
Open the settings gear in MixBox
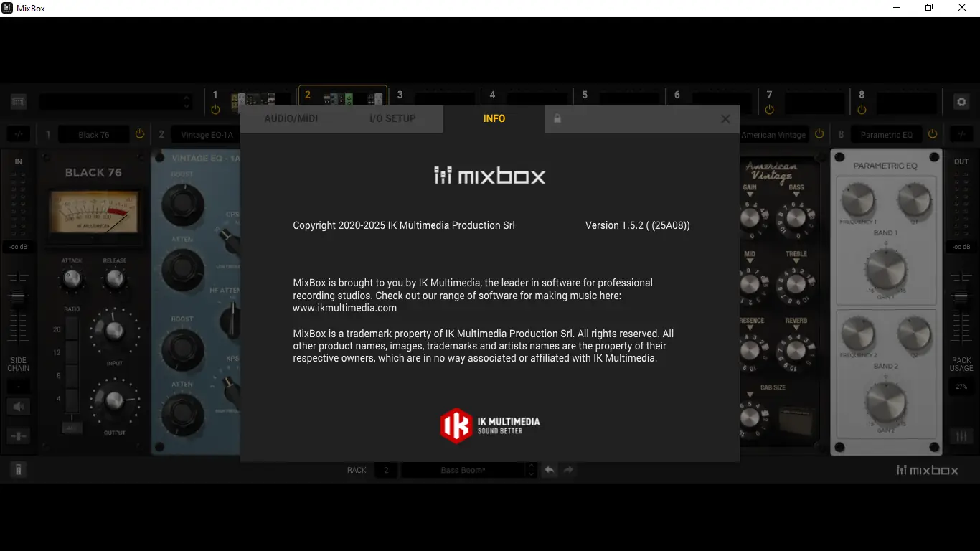click(x=961, y=102)
